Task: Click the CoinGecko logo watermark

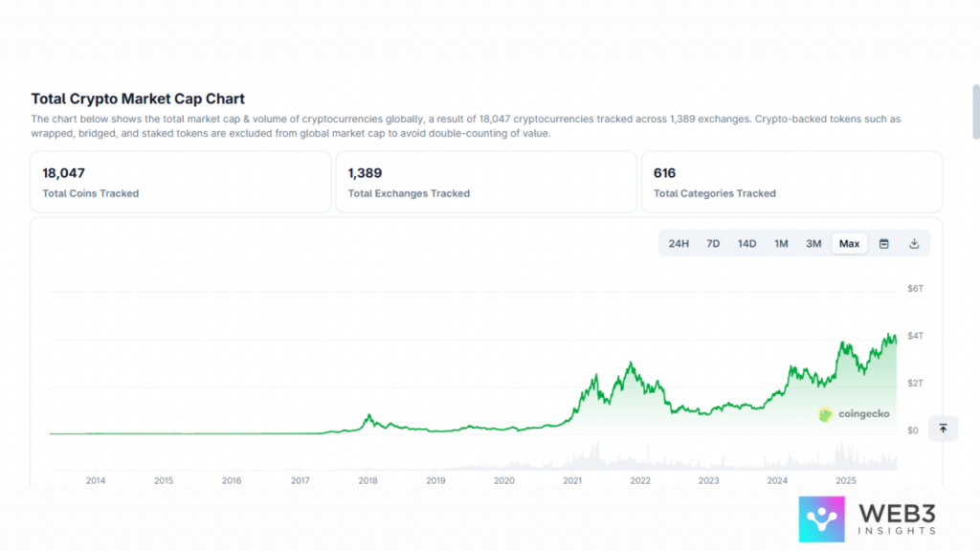Action: point(854,414)
